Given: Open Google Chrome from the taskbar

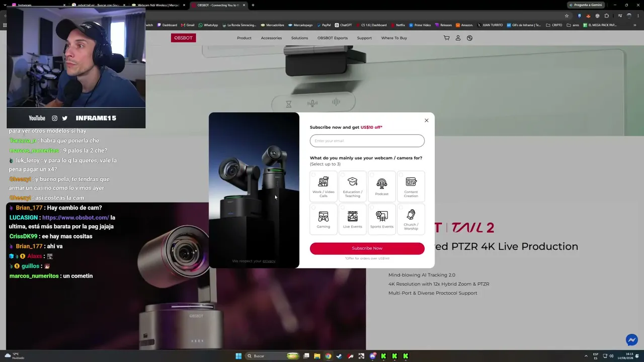Looking at the screenshot, I should coord(328,356).
